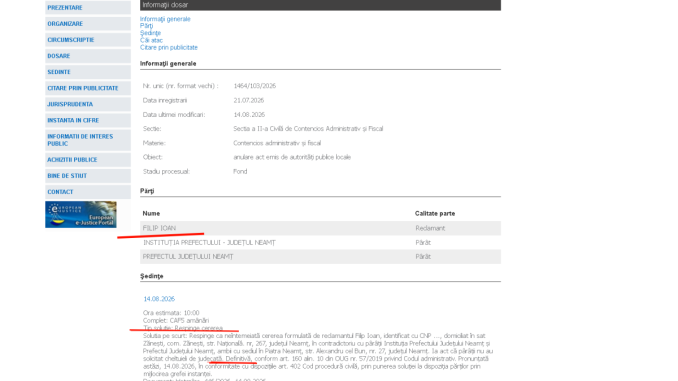The image size is (678, 381).
Task: Select anulare act emis object text
Action: pyautogui.click(x=292, y=157)
